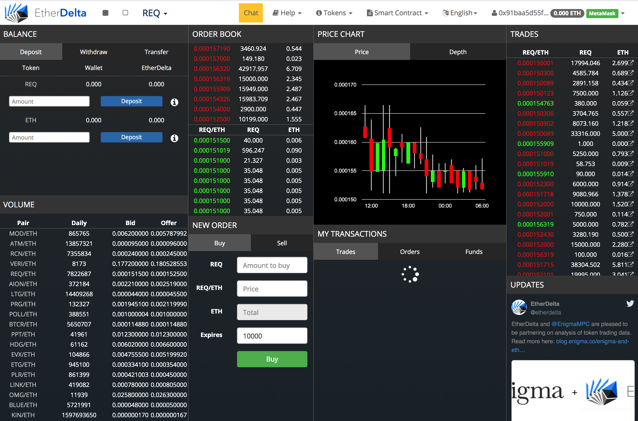Open external link icon for 9080.966 trade
The image size is (638, 421).
point(631,194)
